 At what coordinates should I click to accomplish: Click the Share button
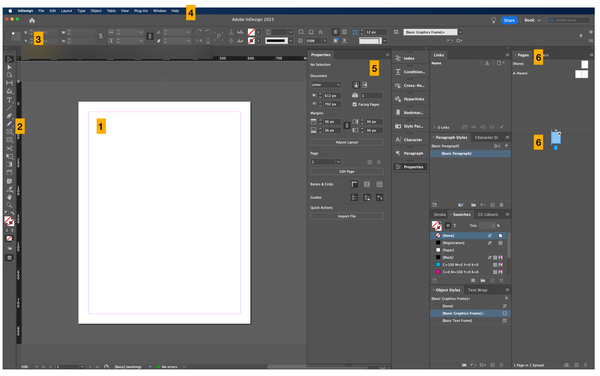(509, 20)
